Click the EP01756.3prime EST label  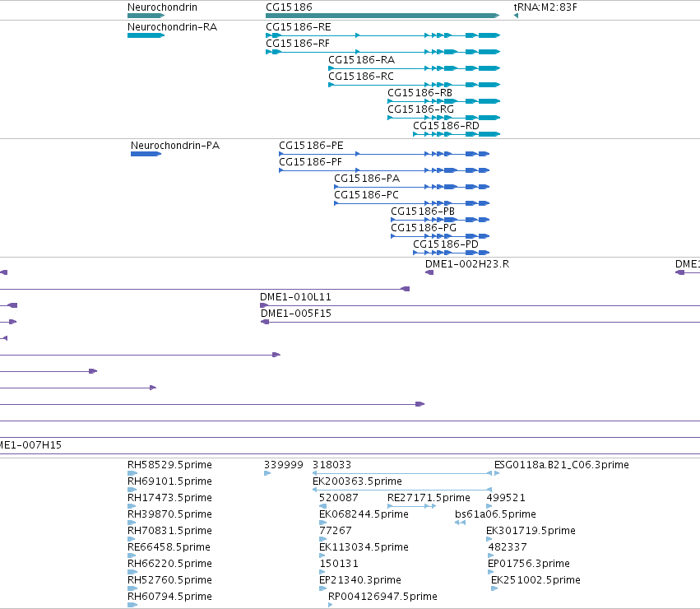(529, 564)
